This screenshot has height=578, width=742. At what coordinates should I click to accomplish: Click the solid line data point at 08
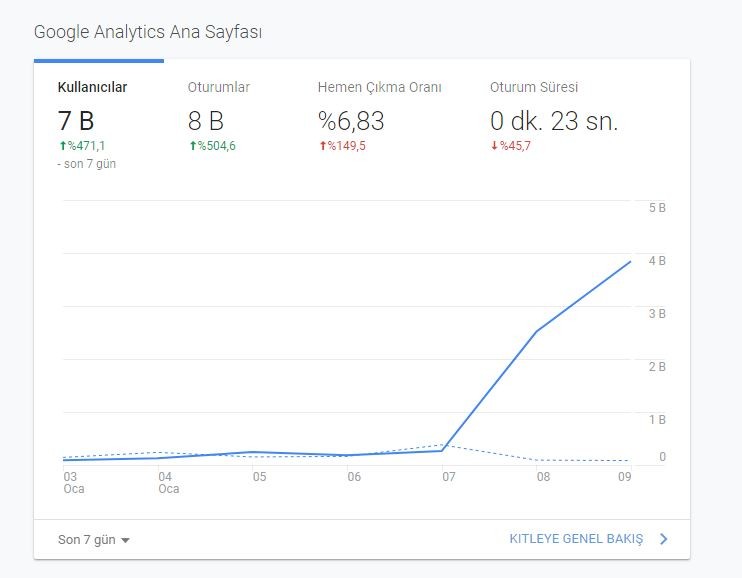pos(537,331)
